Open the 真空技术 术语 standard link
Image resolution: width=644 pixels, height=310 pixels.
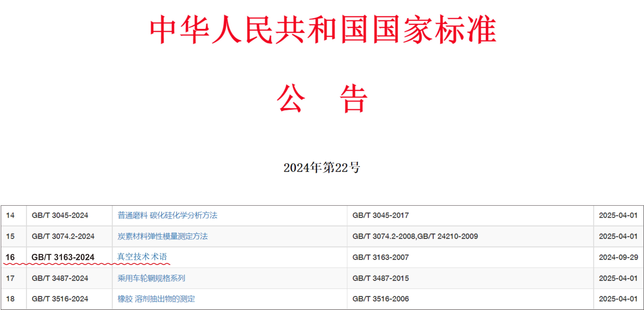pos(142,257)
